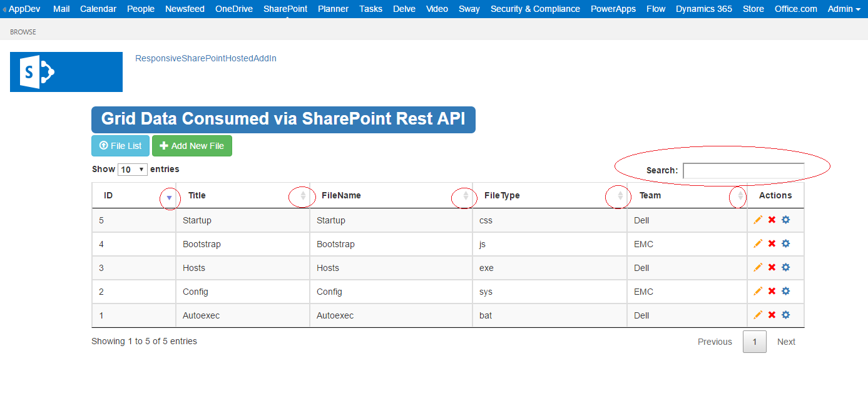868x398 pixels.
Task: Open the ResponsiveSharePointHostedAddIn link
Action: click(206, 58)
